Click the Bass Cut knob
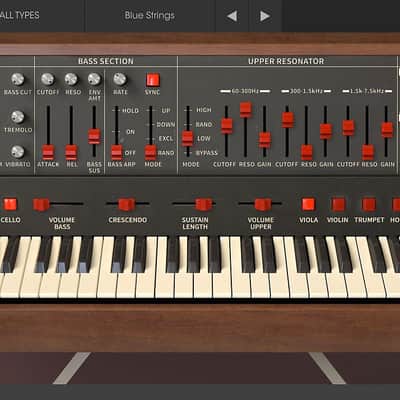 18,79
